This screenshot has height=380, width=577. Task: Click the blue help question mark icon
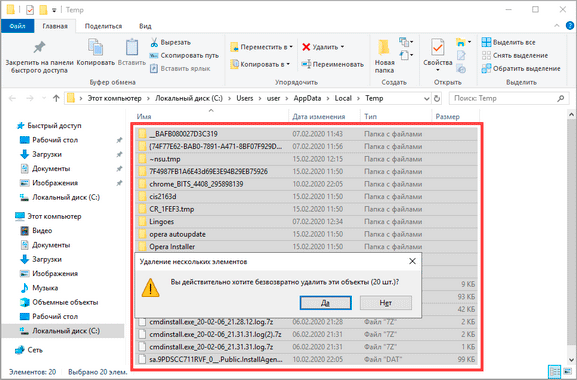570,26
